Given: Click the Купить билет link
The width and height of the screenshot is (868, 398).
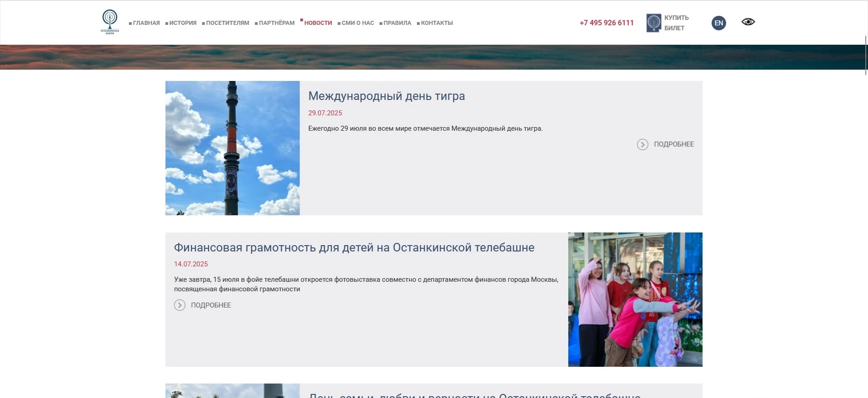Looking at the screenshot, I should coord(676,23).
